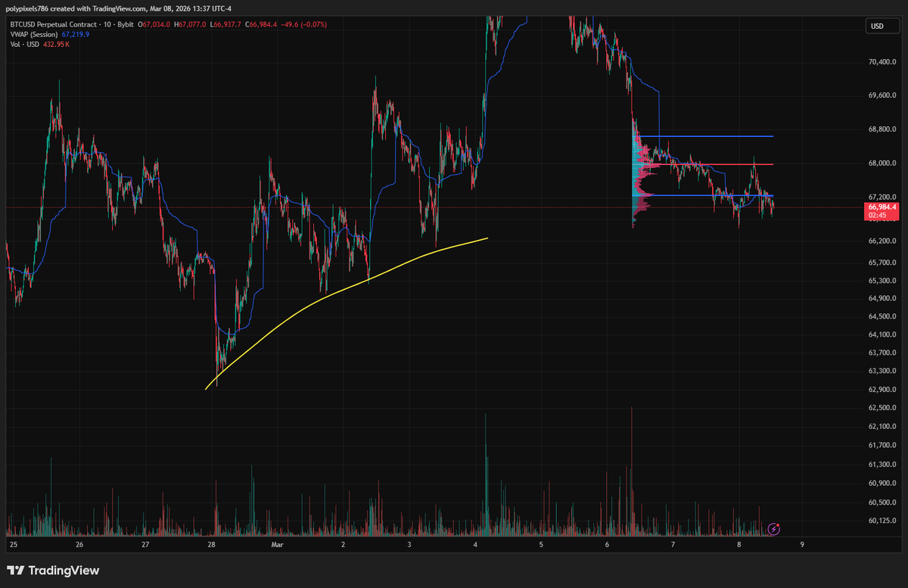The image size is (908, 588).
Task: Click date label 26 on the time axis
Action: pos(79,544)
